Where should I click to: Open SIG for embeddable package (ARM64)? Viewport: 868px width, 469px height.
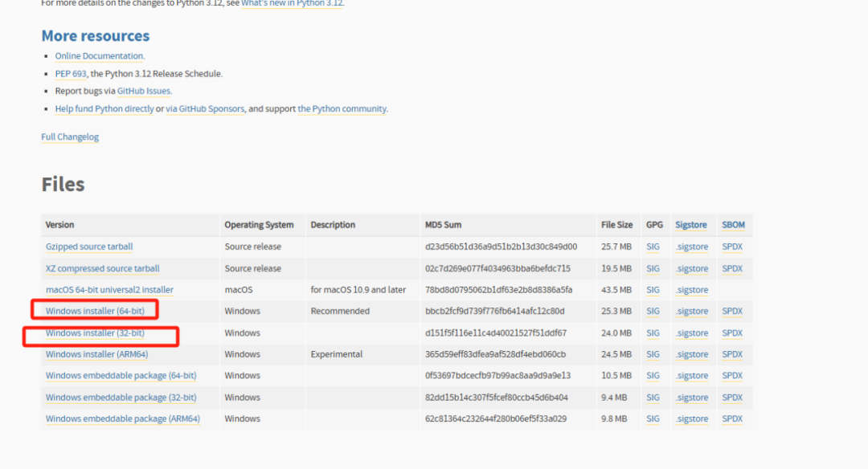[x=653, y=418]
